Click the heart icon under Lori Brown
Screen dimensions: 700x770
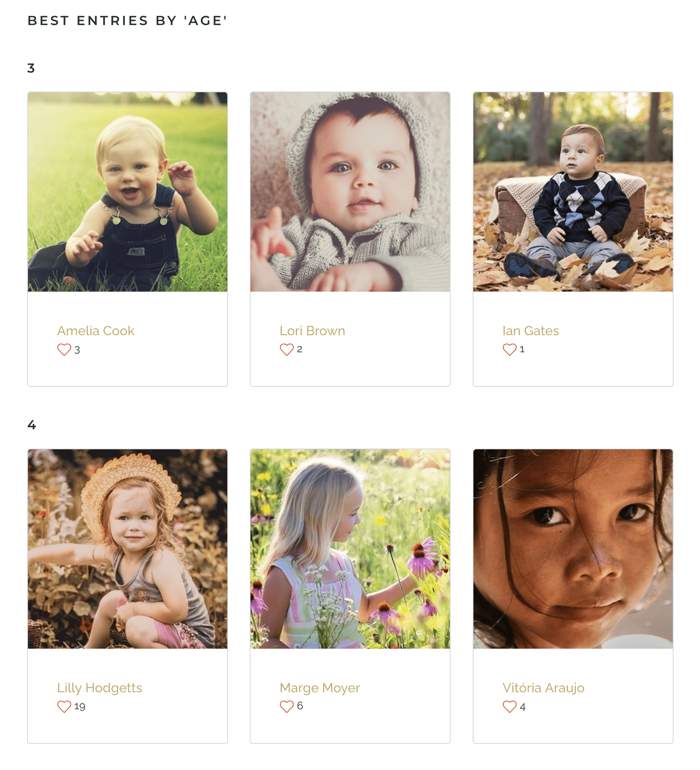[287, 349]
